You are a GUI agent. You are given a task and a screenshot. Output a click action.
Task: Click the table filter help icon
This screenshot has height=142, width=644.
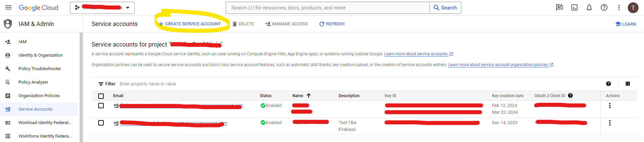click(x=609, y=84)
